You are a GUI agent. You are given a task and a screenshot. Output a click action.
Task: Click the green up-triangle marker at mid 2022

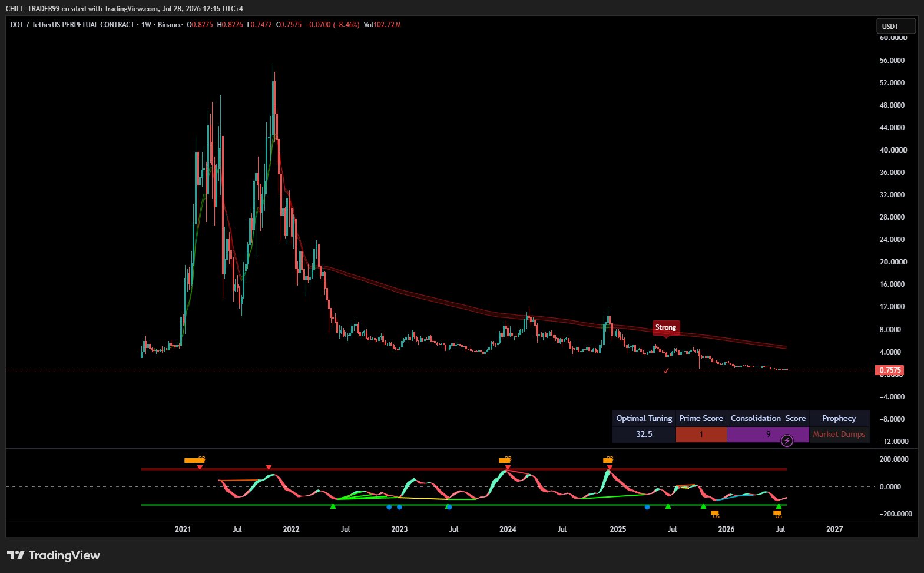click(333, 506)
